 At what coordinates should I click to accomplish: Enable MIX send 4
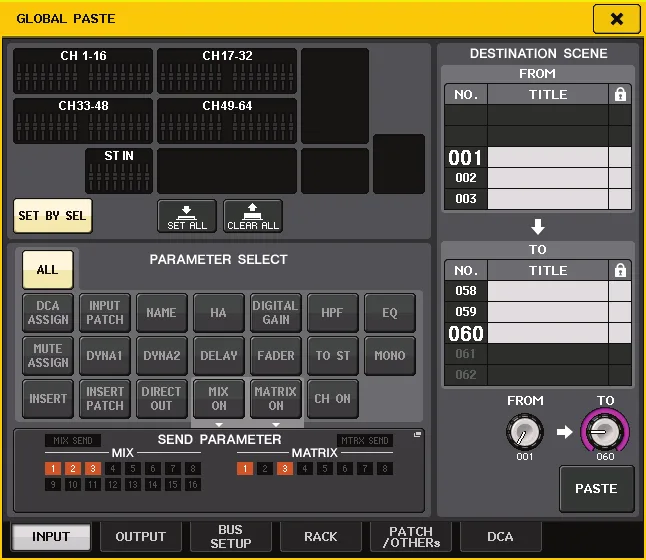tap(113, 469)
